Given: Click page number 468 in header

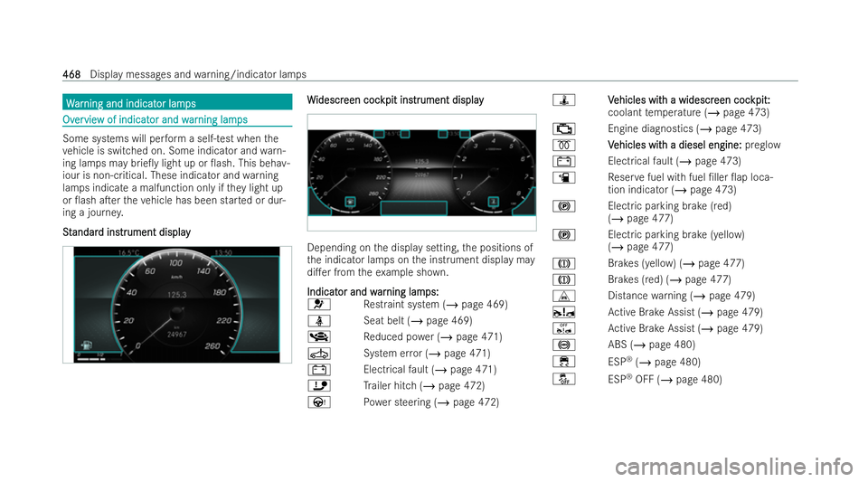Looking at the screenshot, I should click(x=71, y=74).
